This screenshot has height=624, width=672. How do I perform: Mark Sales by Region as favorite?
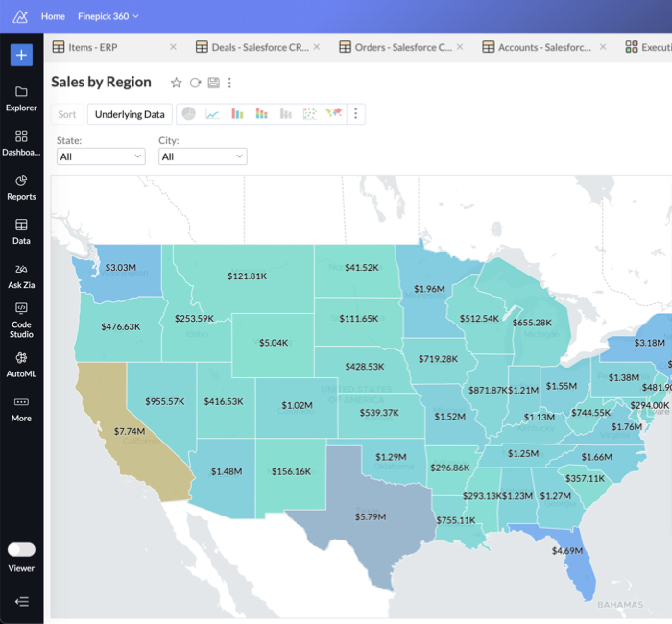point(176,84)
